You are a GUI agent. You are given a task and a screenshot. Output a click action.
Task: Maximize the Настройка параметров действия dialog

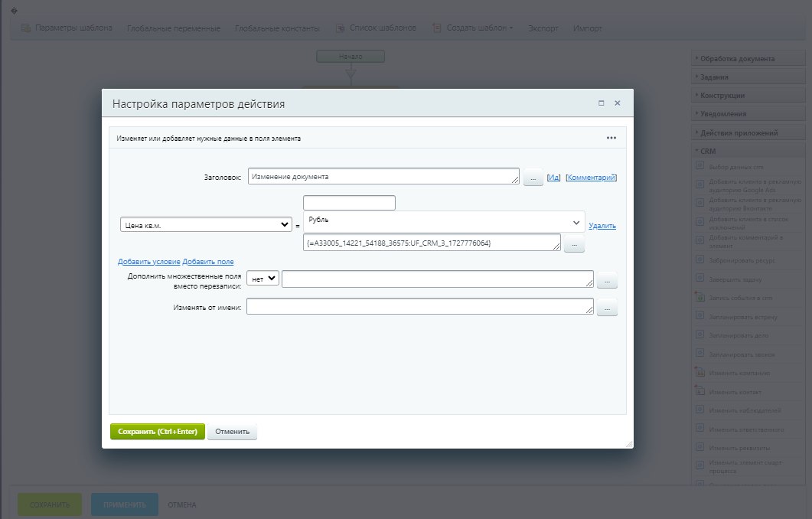tap(602, 103)
